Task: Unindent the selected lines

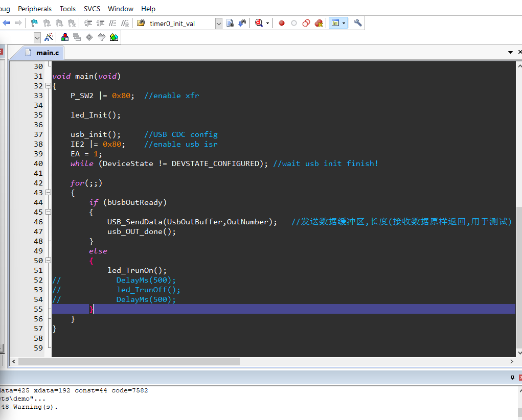Action: [x=101, y=23]
